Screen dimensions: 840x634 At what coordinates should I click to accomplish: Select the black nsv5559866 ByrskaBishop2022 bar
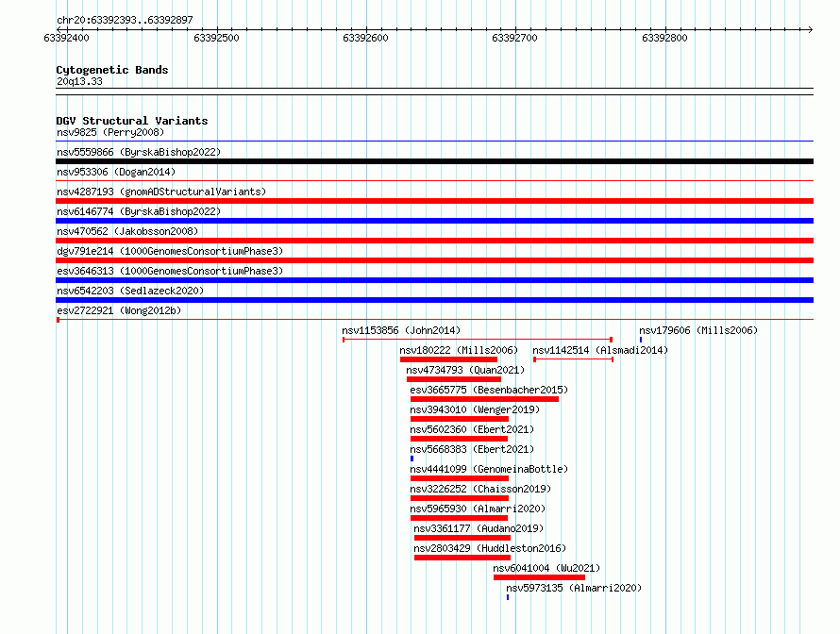tap(434, 161)
